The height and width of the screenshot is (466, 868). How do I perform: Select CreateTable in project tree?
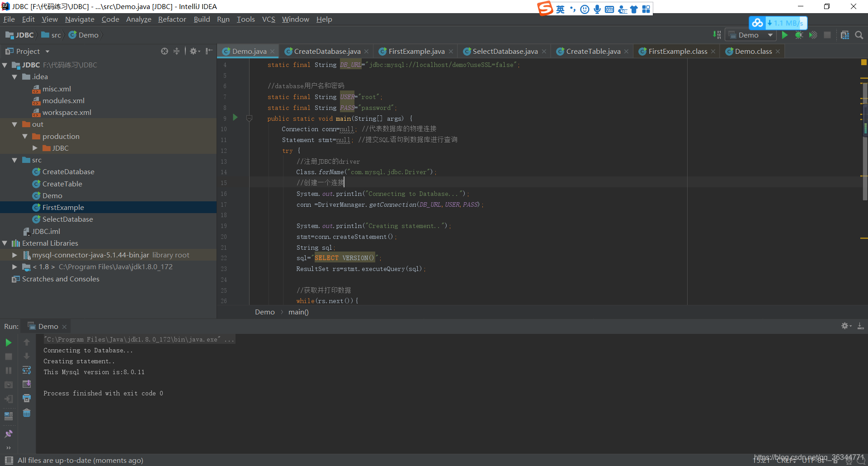pos(62,184)
